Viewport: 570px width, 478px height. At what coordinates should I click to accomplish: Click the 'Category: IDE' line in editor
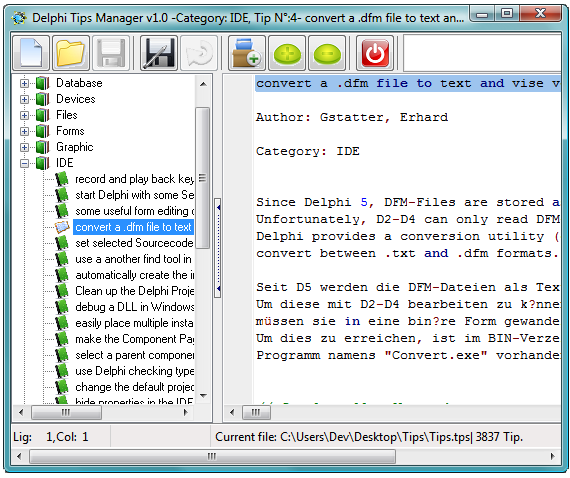(x=308, y=151)
